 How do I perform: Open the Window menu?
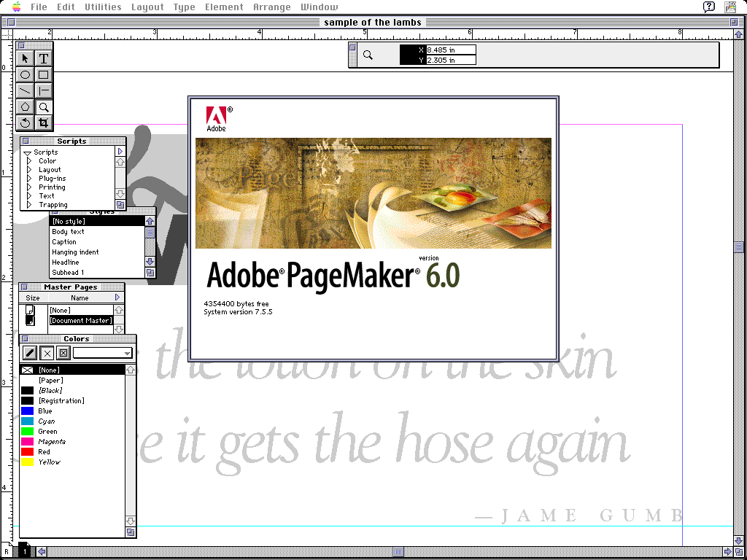(x=319, y=7)
